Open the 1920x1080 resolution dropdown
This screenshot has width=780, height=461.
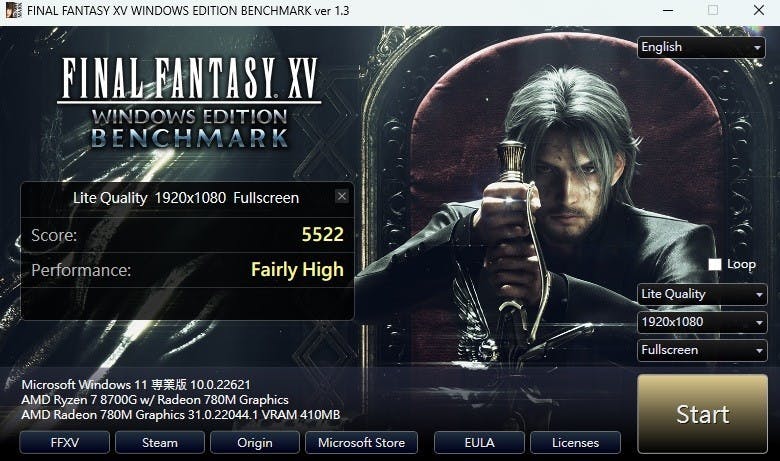click(701, 322)
